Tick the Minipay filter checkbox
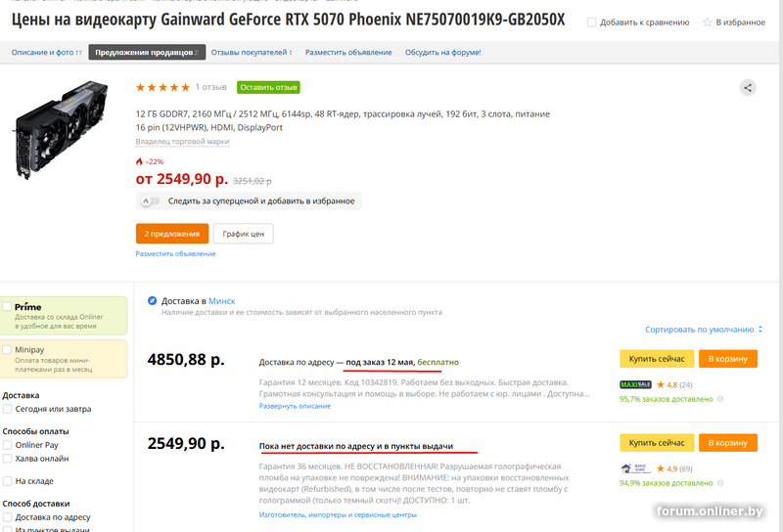The width and height of the screenshot is (783, 532). 7,350
